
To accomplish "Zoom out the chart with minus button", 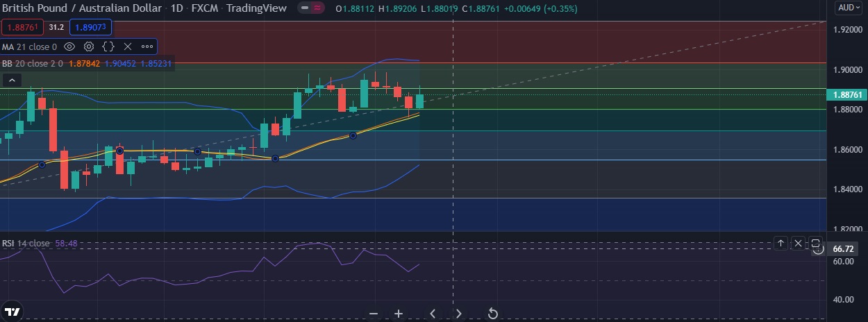I will [374, 314].
